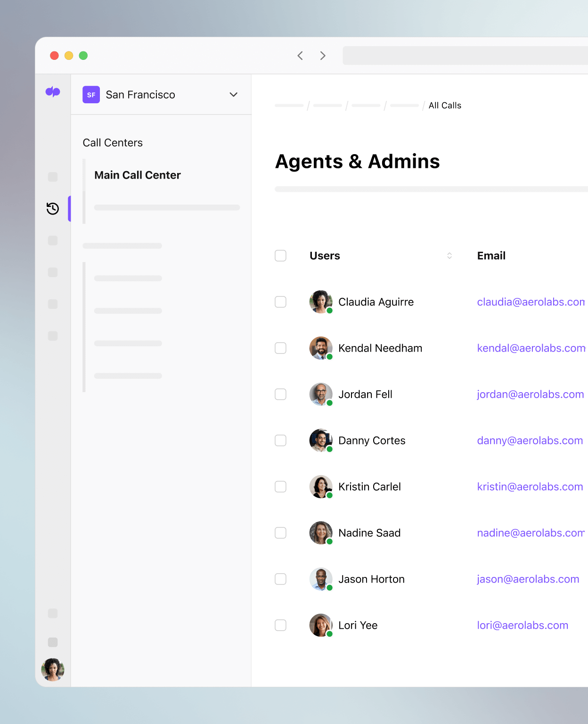The height and width of the screenshot is (724, 588).
Task: Open the call history sidebar icon
Action: pos(52,208)
